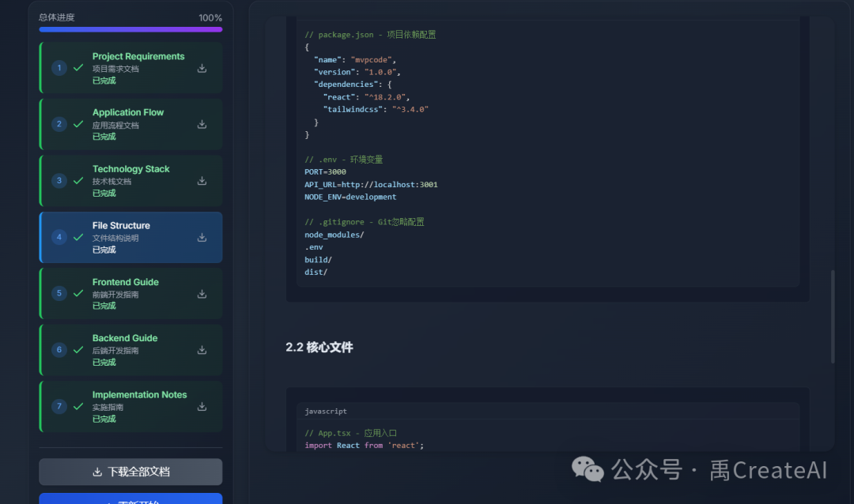This screenshot has height=504, width=854.
Task: Open the Technology Stack step
Action: coord(130,181)
